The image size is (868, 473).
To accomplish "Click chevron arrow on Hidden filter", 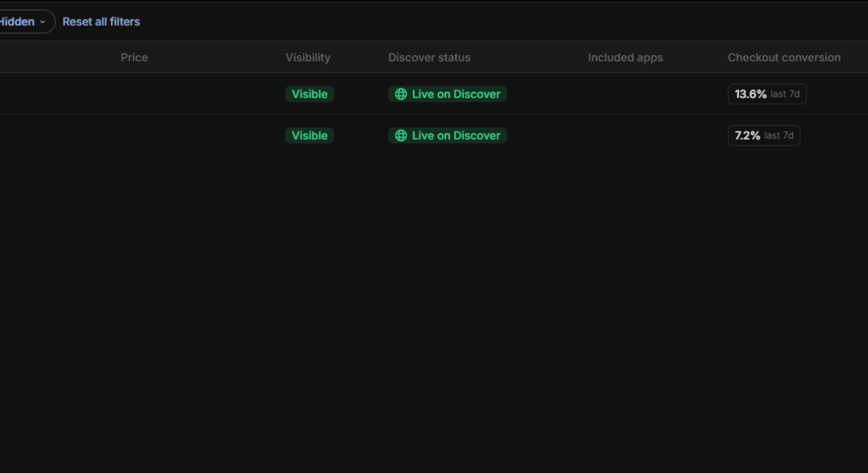I will pyautogui.click(x=43, y=22).
